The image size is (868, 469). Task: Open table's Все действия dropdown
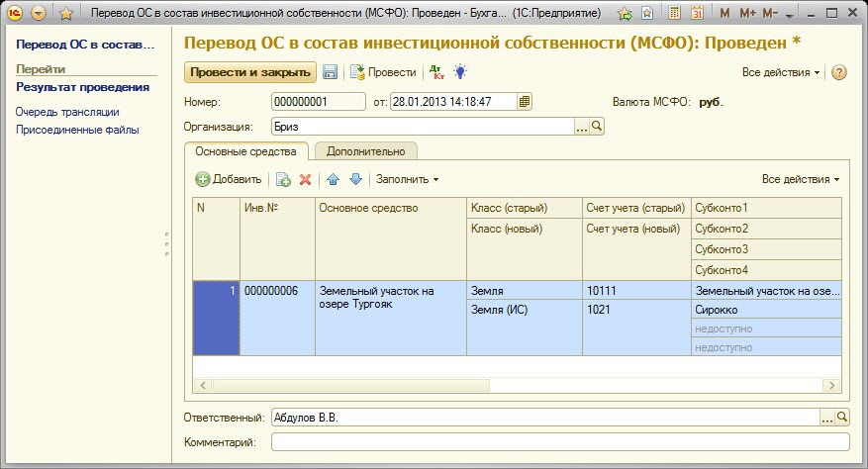[800, 179]
